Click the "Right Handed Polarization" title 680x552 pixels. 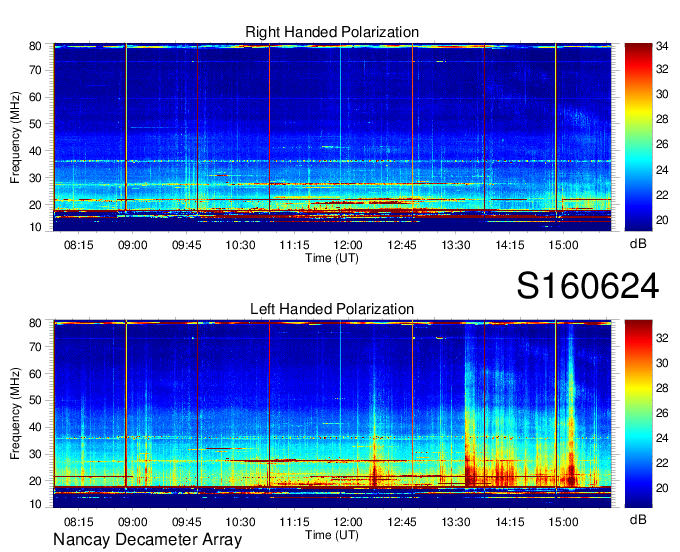(x=332, y=32)
